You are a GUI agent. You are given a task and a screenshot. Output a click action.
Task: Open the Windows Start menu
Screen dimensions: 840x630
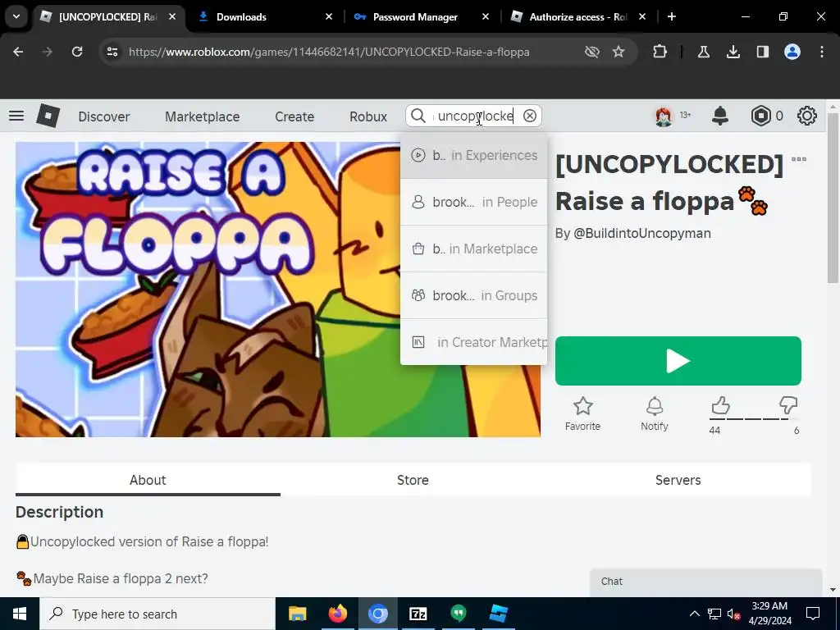(20, 614)
